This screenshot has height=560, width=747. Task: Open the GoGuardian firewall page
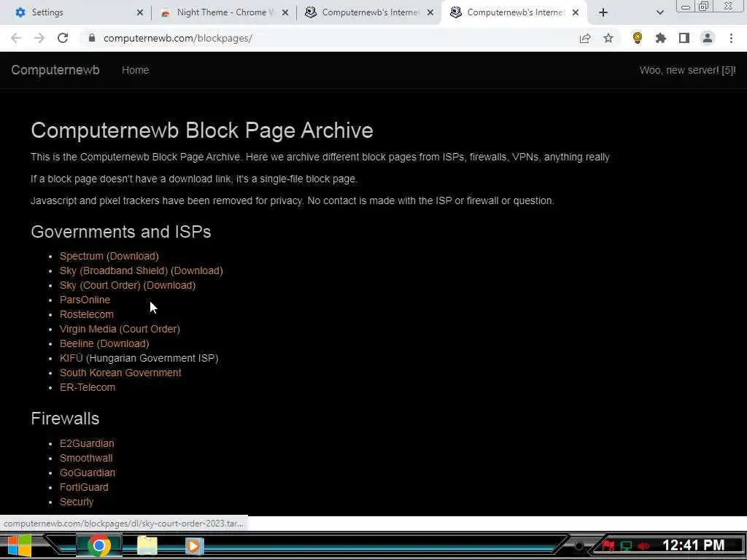88,472
